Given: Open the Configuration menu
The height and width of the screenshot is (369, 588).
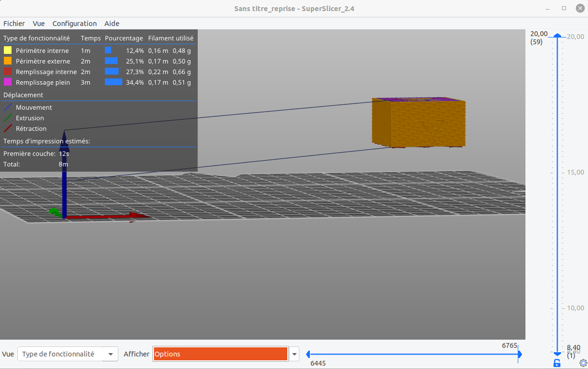Looking at the screenshot, I should 75,23.
